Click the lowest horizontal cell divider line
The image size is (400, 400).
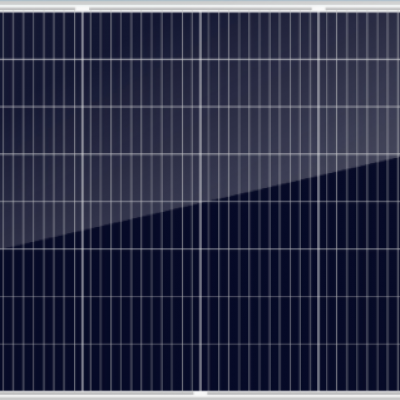[x=200, y=343]
